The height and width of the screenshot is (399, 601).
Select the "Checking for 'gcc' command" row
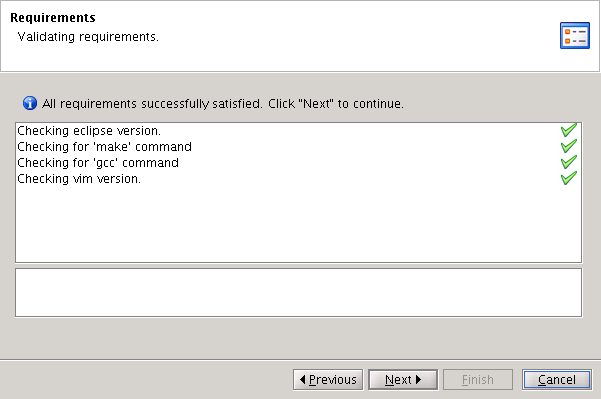[298, 163]
